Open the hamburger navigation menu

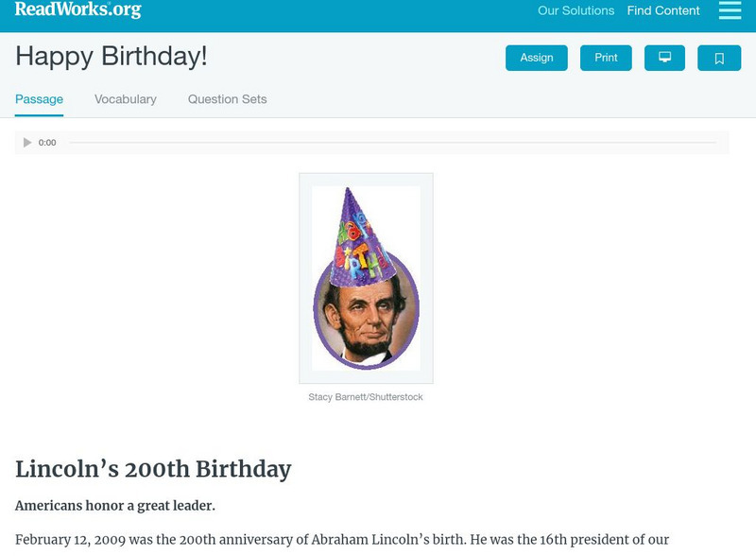pos(730,10)
